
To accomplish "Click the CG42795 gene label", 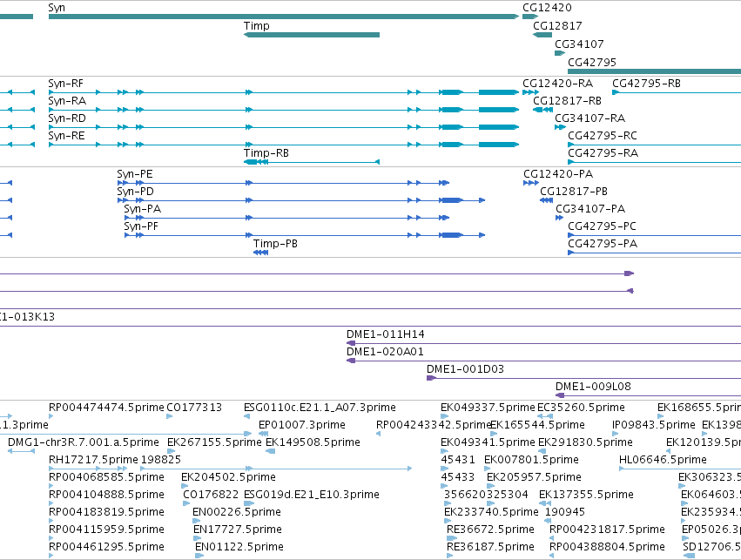I will [x=591, y=63].
